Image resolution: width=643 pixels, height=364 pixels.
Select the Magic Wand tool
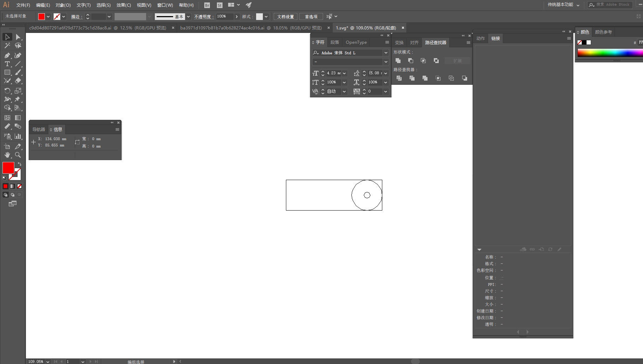pos(7,46)
